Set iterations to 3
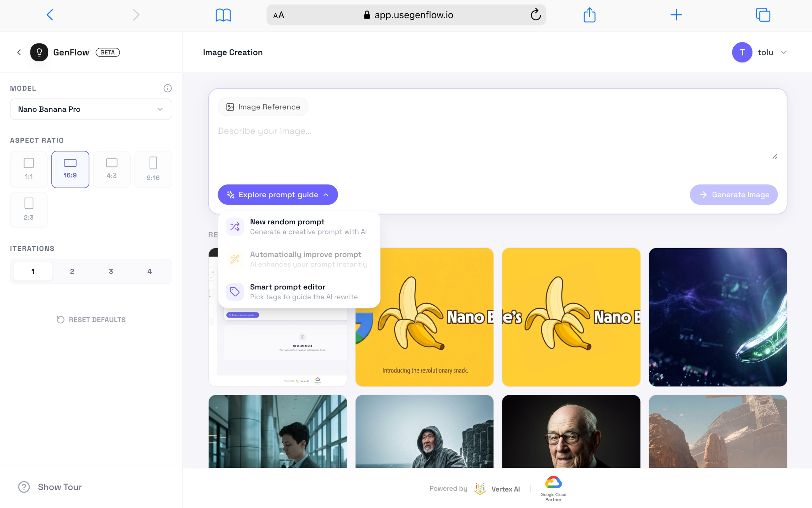The width and height of the screenshot is (812, 508). coord(111,271)
